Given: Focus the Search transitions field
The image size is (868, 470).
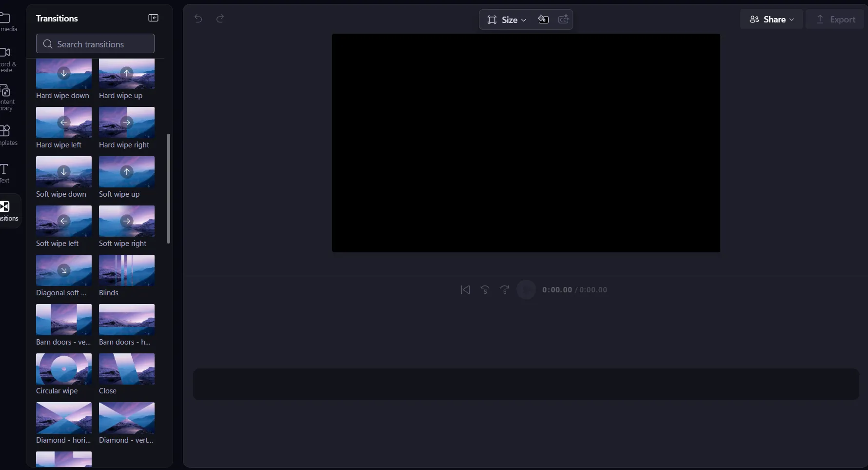Looking at the screenshot, I should point(96,44).
